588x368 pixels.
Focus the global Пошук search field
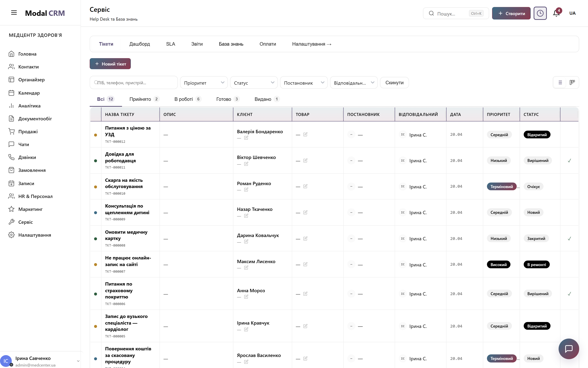click(456, 13)
